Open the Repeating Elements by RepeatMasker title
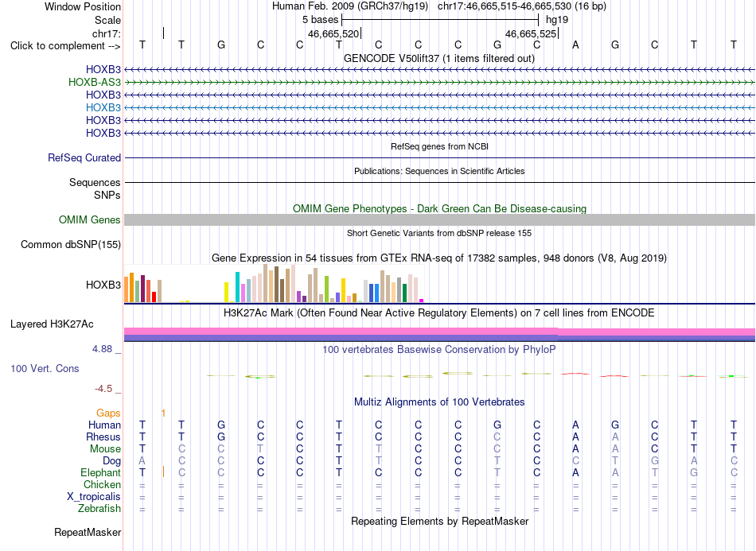The height and width of the screenshot is (551, 756). 439,522
